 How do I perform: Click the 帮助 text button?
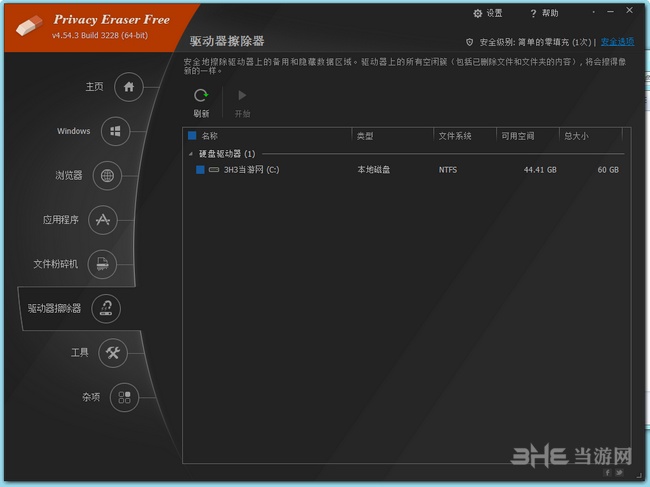click(x=550, y=13)
